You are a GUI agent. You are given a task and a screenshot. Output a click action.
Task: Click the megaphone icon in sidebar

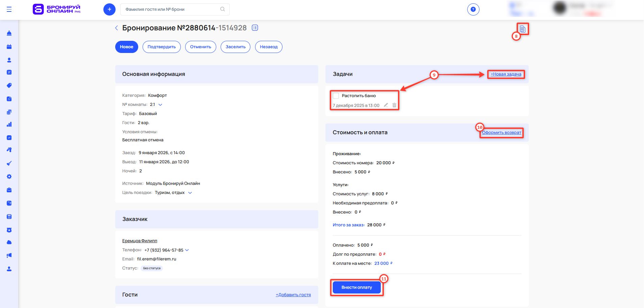[9, 255]
